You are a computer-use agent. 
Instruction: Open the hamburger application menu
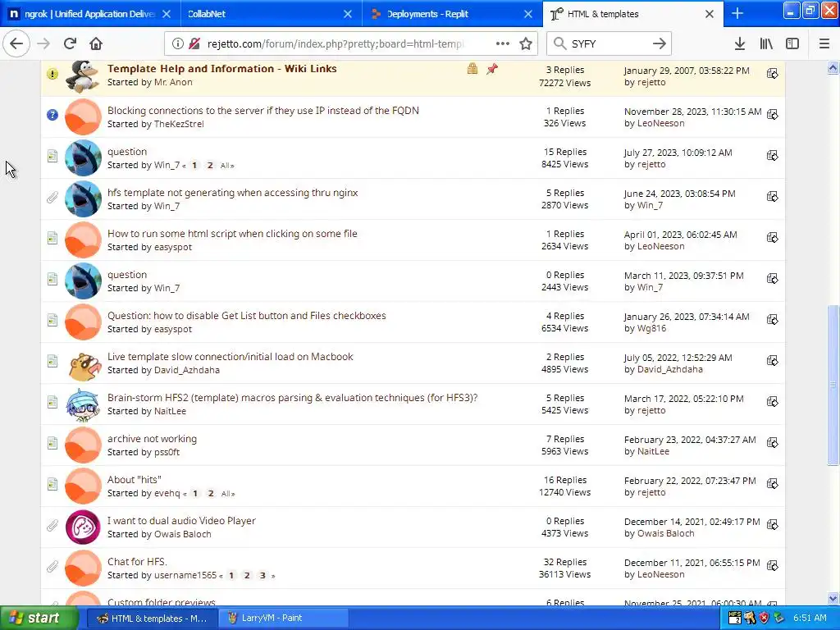(x=824, y=44)
